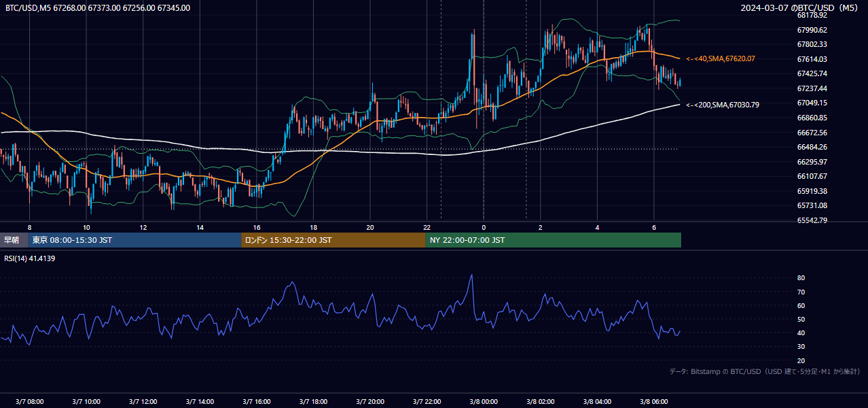Click hour tick 0 below the price chart
Screen dimensions: 868x408
click(x=484, y=227)
